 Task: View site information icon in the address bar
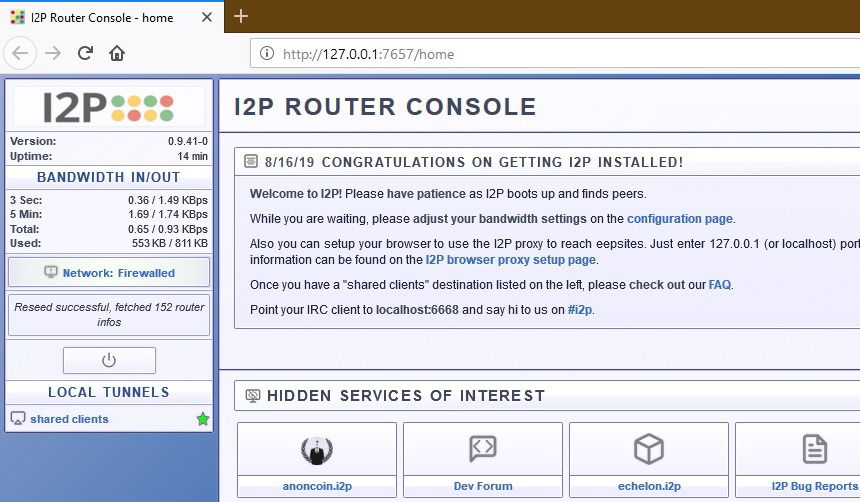[267, 53]
